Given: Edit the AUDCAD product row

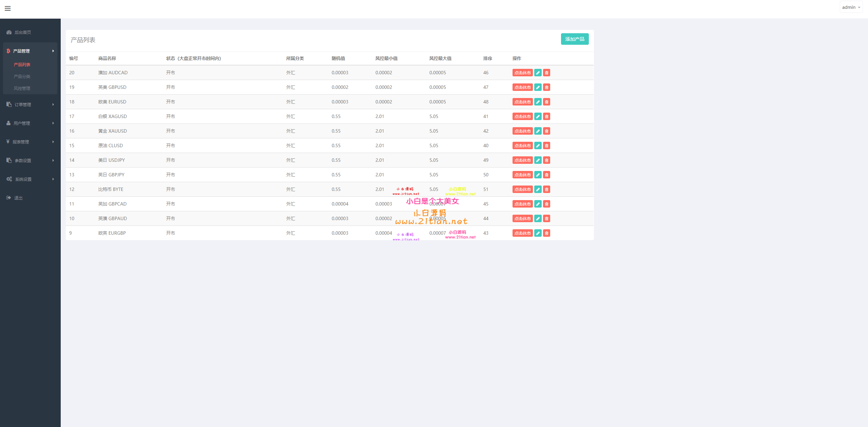Looking at the screenshot, I should [x=538, y=73].
